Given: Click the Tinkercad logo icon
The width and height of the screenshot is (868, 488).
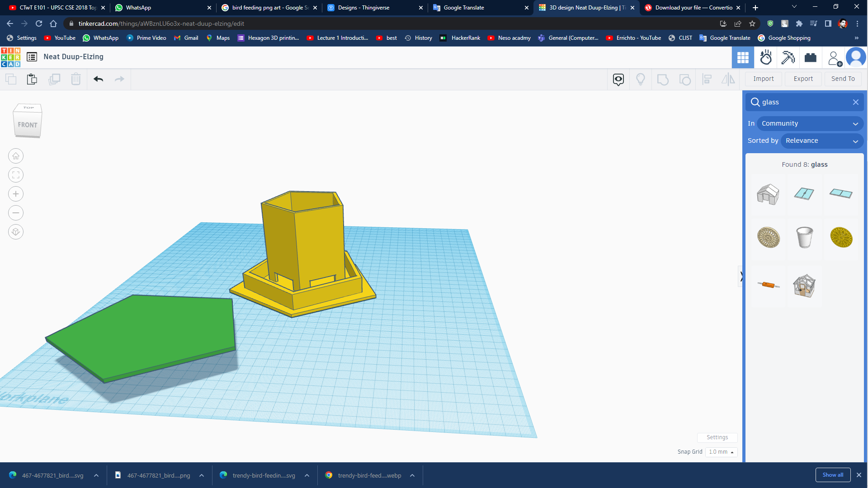Looking at the screenshot, I should click(x=10, y=57).
